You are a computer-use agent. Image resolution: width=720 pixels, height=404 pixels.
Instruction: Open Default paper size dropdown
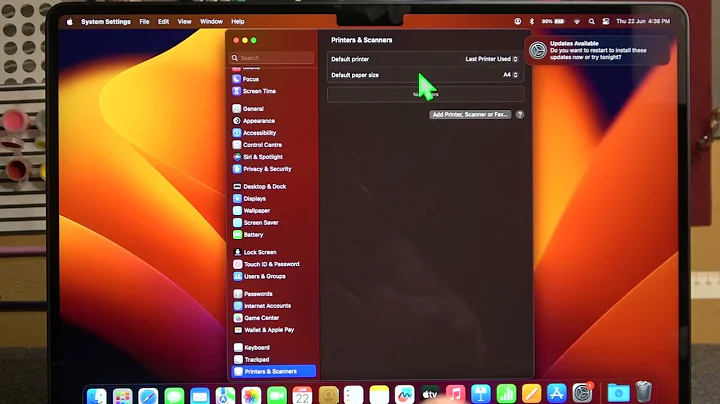tap(511, 75)
